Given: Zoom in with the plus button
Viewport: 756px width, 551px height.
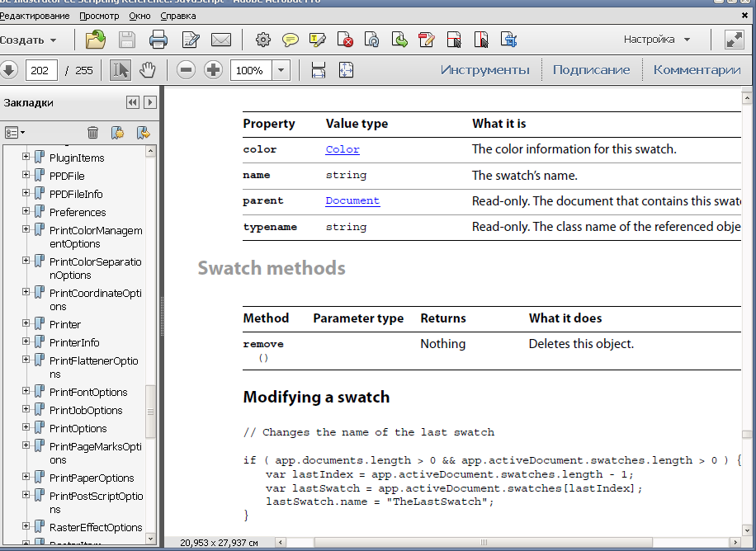Looking at the screenshot, I should click(x=213, y=70).
